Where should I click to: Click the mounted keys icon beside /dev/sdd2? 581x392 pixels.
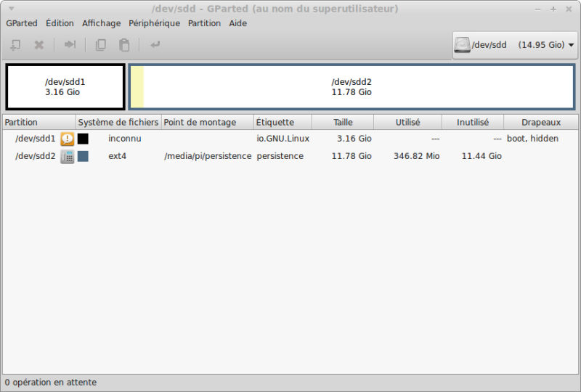coord(67,156)
